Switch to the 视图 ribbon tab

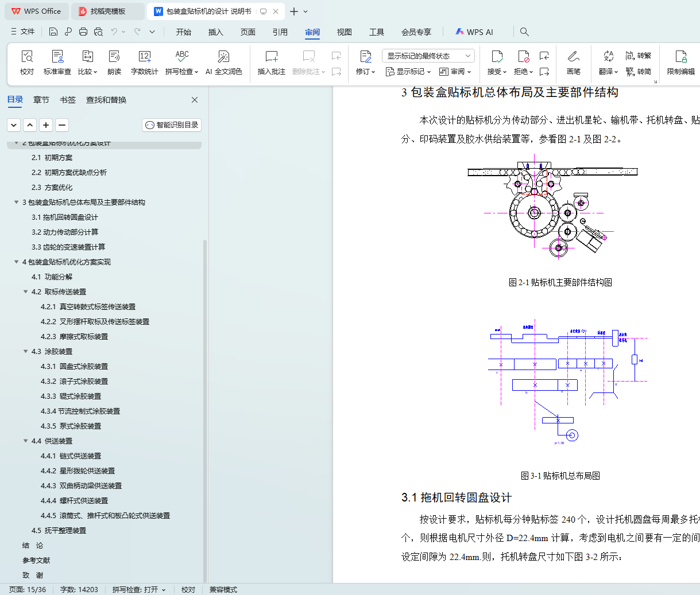point(345,32)
